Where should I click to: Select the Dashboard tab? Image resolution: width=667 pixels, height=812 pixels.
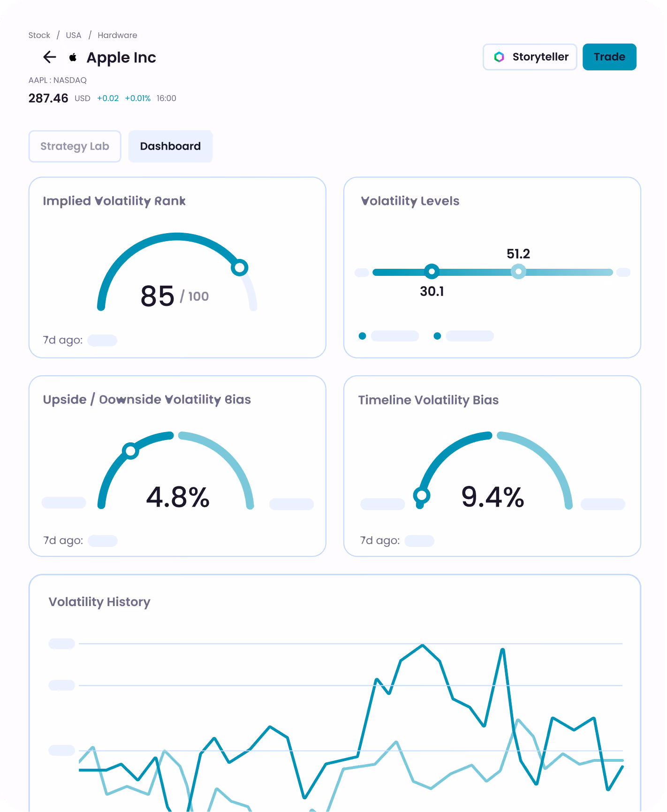170,146
